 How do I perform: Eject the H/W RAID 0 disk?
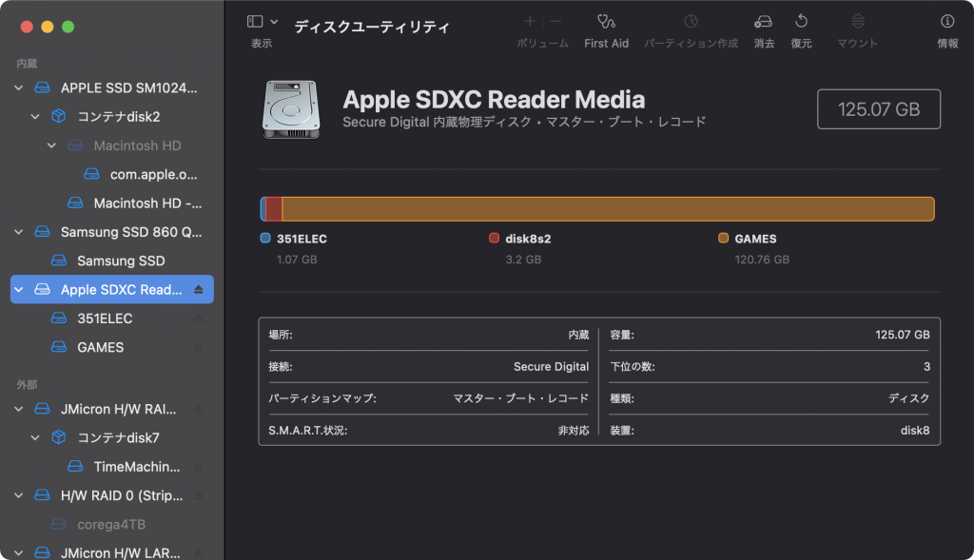pyautogui.click(x=199, y=495)
